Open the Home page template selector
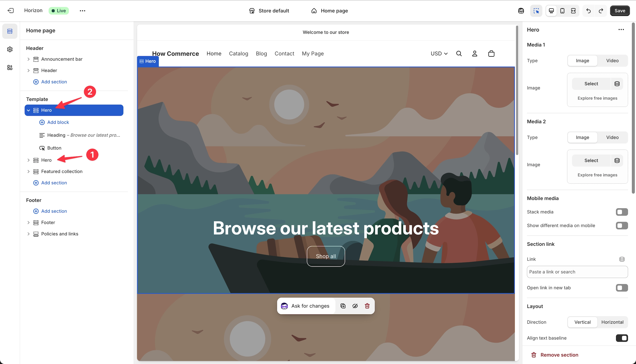The width and height of the screenshot is (636, 364). (x=329, y=11)
